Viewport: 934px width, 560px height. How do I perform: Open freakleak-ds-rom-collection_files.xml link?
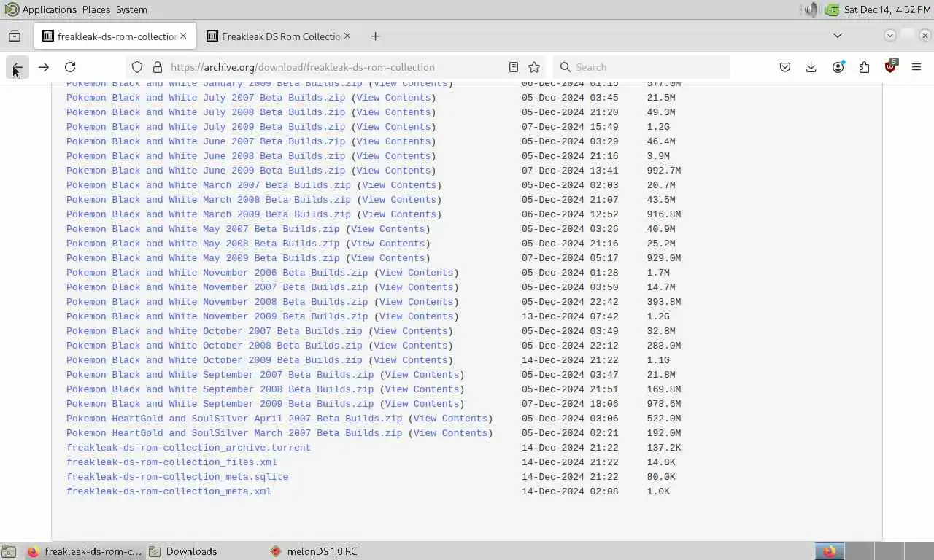click(x=171, y=462)
